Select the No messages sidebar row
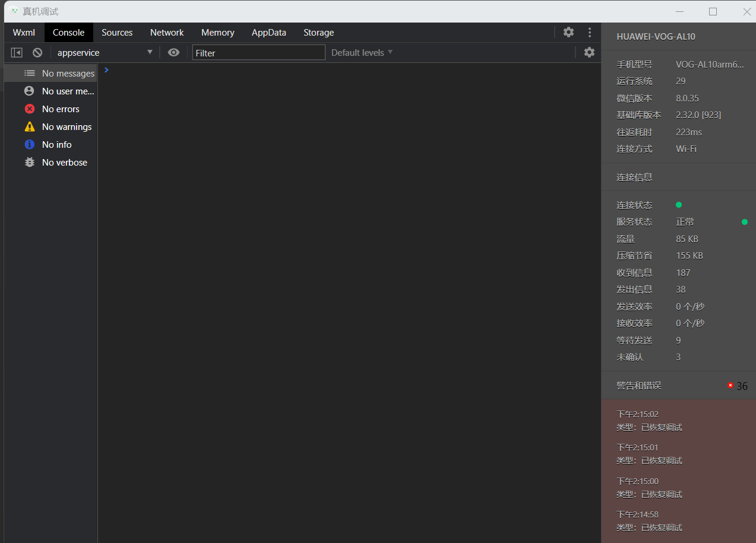Viewport: 756px width, 543px height. pyautogui.click(x=50, y=74)
